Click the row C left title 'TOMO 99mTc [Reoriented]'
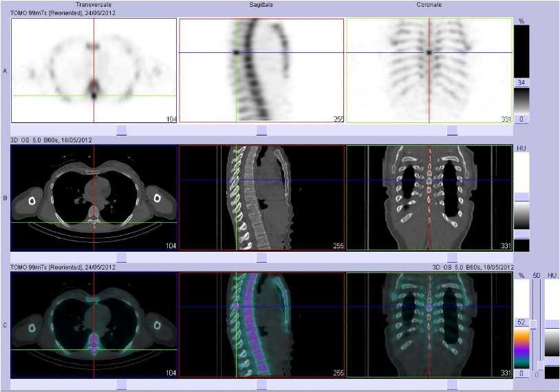 [x=46, y=267]
